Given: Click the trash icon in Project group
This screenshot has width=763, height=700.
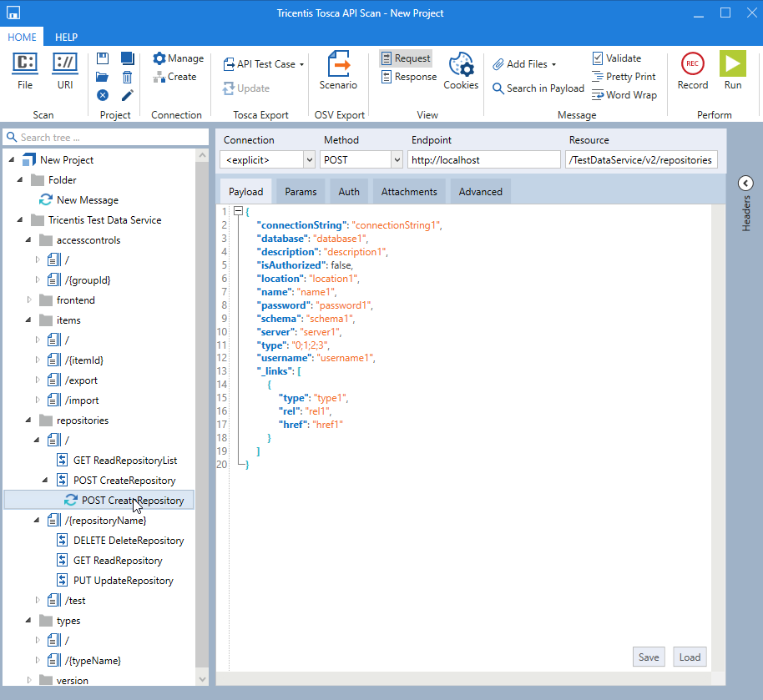Looking at the screenshot, I should click(127, 77).
